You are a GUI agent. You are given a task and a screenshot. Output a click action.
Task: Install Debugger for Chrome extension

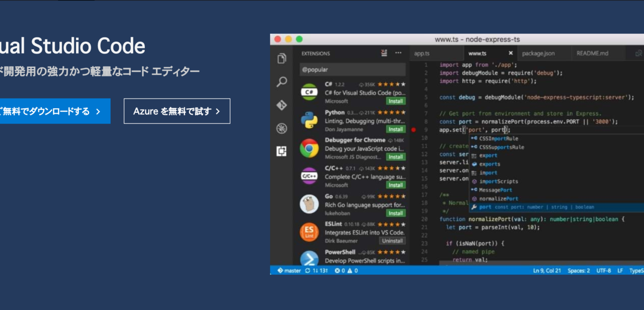click(x=395, y=157)
